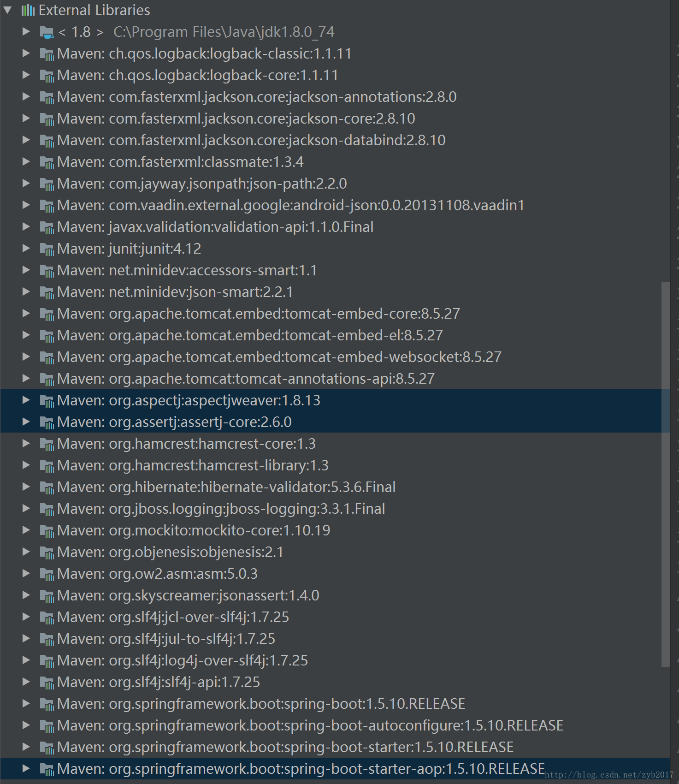
Task: Expand the aspectjweaver:1.8.13 library
Action: [26, 400]
